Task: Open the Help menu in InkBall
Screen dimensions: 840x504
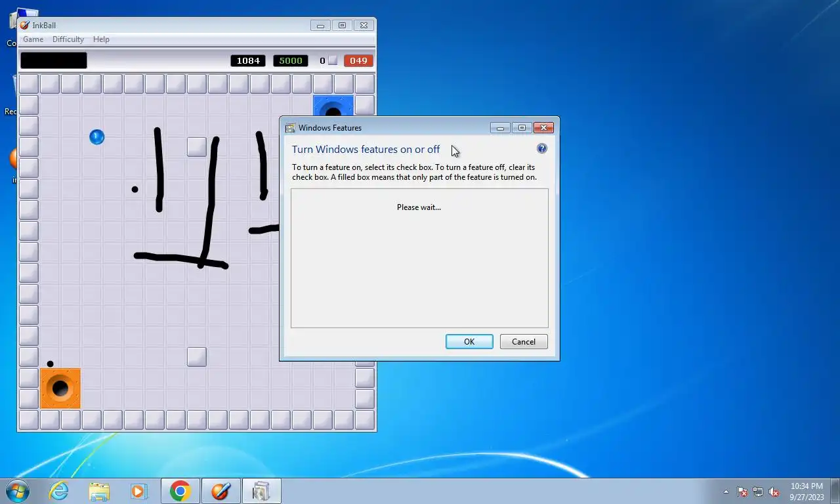Action: point(101,39)
